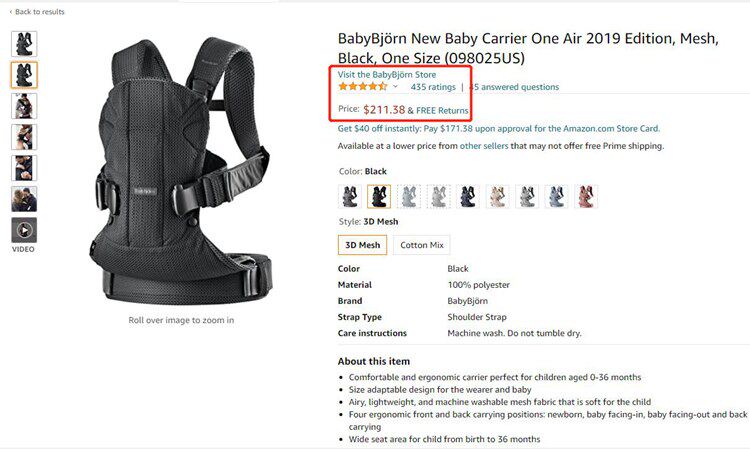Open the 435 ratings link
This screenshot has height=449, width=750.
point(433,87)
